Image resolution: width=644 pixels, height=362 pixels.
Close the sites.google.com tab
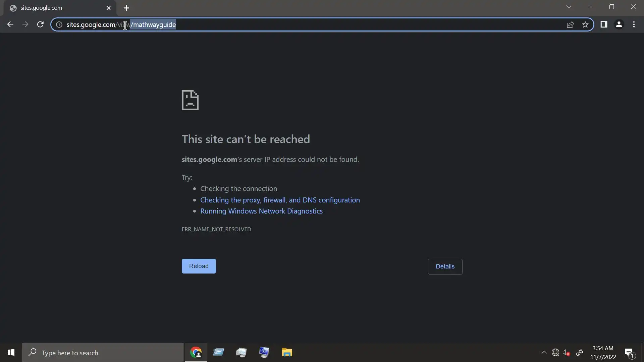[x=108, y=8]
